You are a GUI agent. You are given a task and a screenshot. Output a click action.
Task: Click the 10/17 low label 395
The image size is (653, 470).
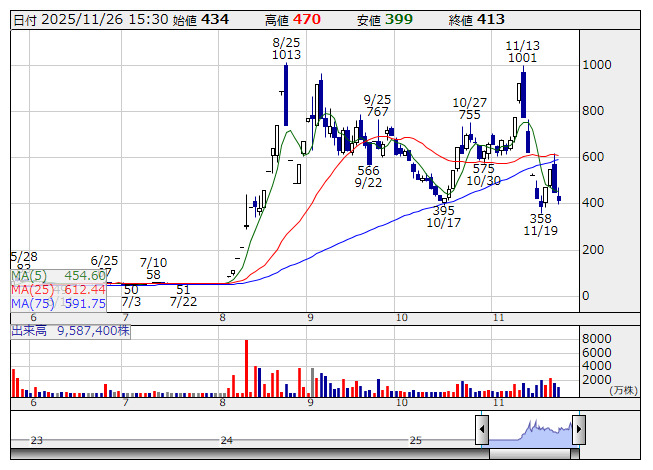pos(443,211)
